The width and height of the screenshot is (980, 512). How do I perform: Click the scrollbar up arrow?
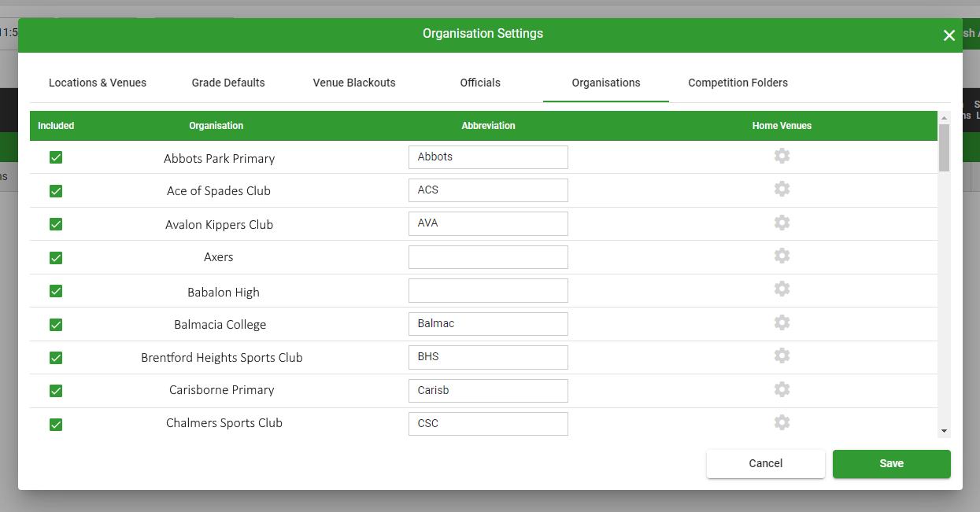point(945,117)
